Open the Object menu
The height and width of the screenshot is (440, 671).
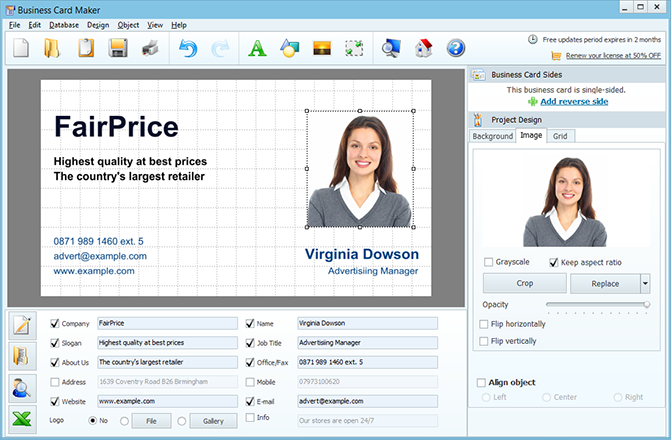128,25
